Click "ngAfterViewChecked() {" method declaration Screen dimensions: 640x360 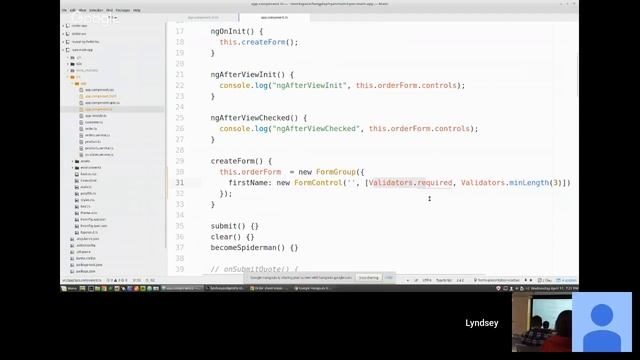[259, 118]
